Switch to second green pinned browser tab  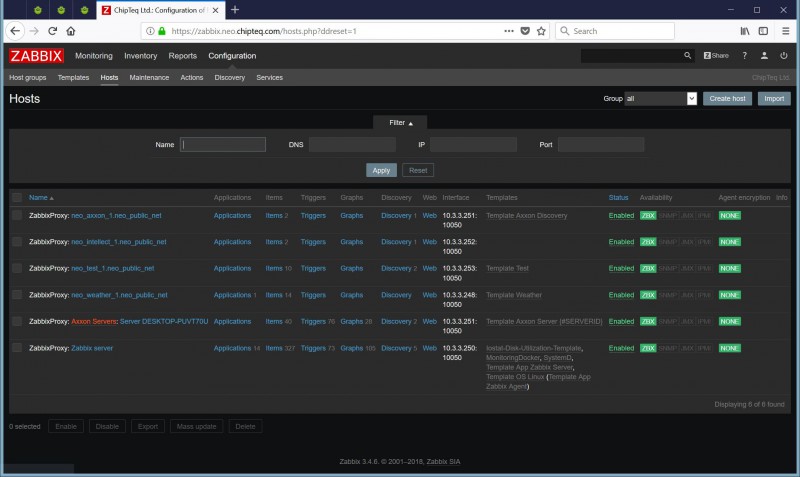(x=61, y=10)
